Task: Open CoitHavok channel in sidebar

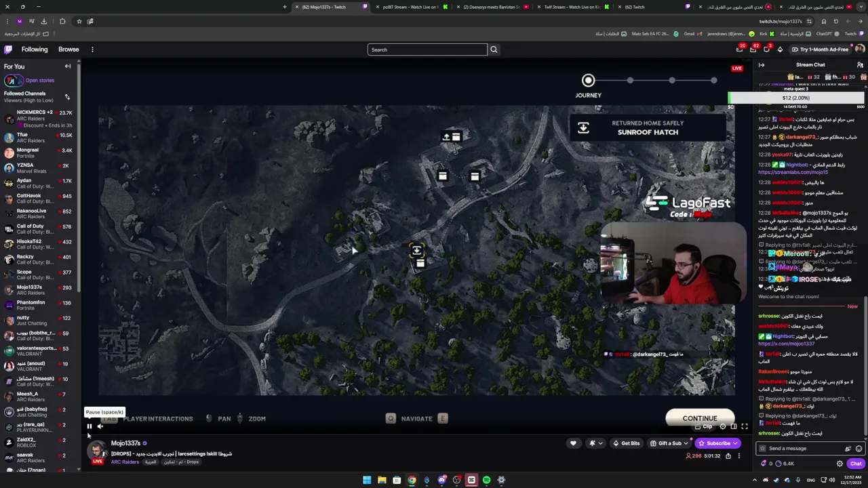Action: point(39,199)
